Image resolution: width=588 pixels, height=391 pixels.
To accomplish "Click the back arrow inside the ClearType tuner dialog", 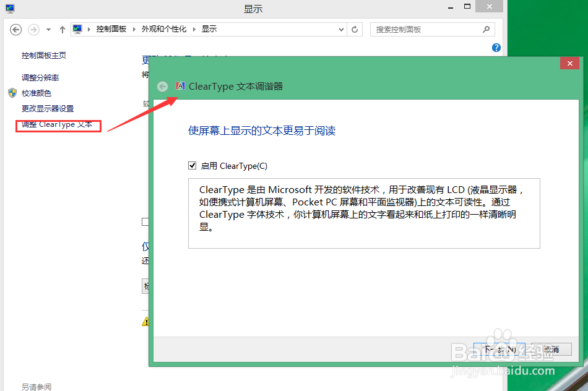I will [x=162, y=87].
